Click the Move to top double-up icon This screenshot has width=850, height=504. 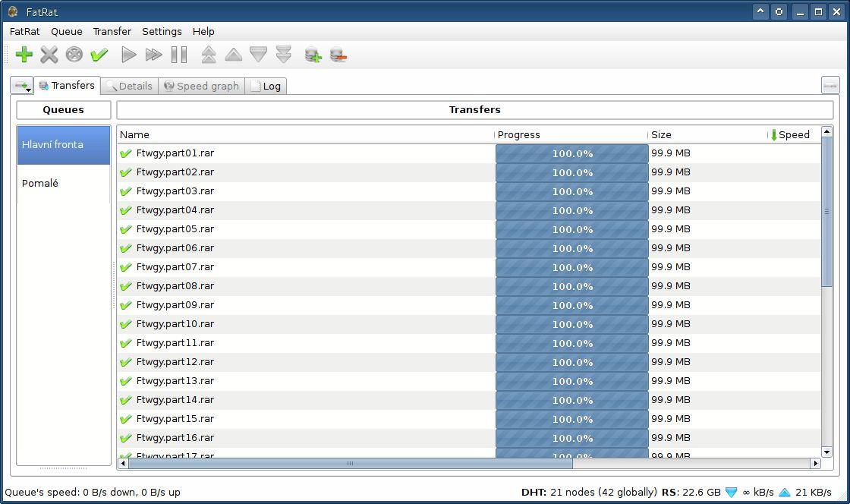pos(209,54)
